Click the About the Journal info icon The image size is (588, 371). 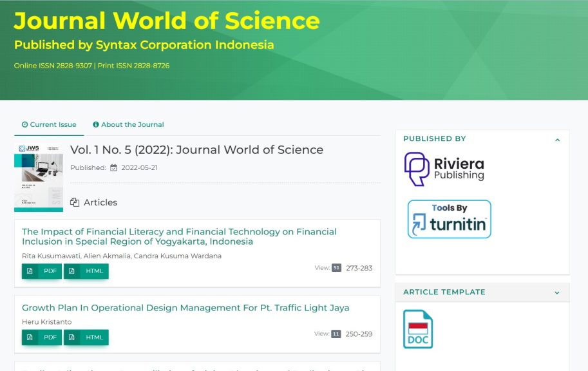[95, 124]
